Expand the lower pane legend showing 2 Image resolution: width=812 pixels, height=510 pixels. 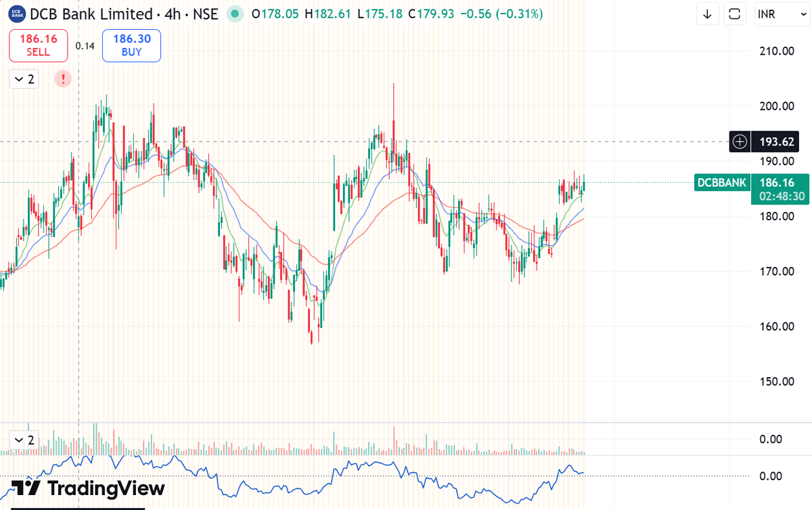(24, 440)
